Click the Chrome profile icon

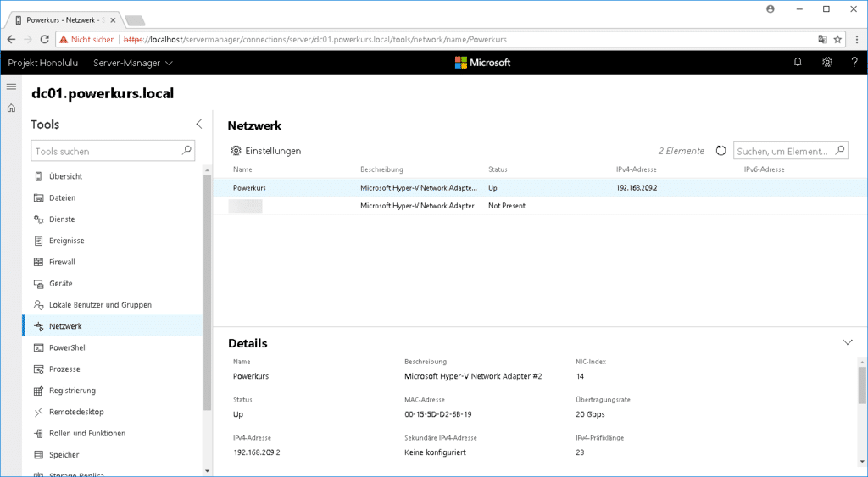point(770,8)
